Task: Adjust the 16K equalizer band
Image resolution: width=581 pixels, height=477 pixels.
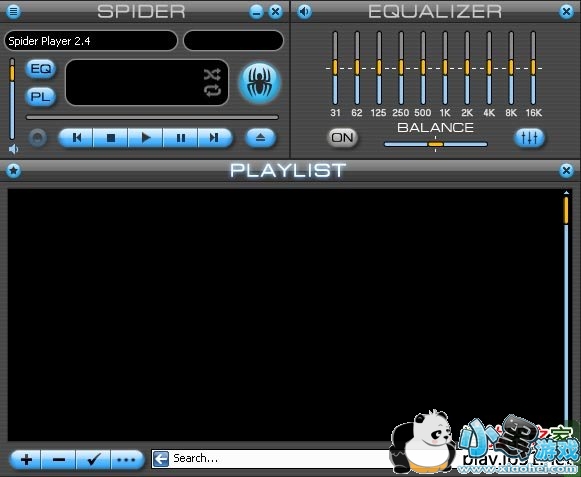Action: [533, 68]
